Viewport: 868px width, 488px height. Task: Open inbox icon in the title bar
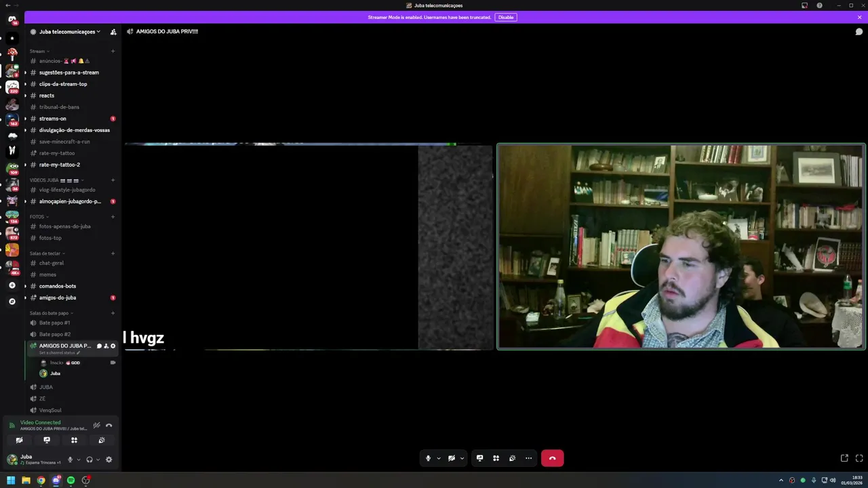804,5
